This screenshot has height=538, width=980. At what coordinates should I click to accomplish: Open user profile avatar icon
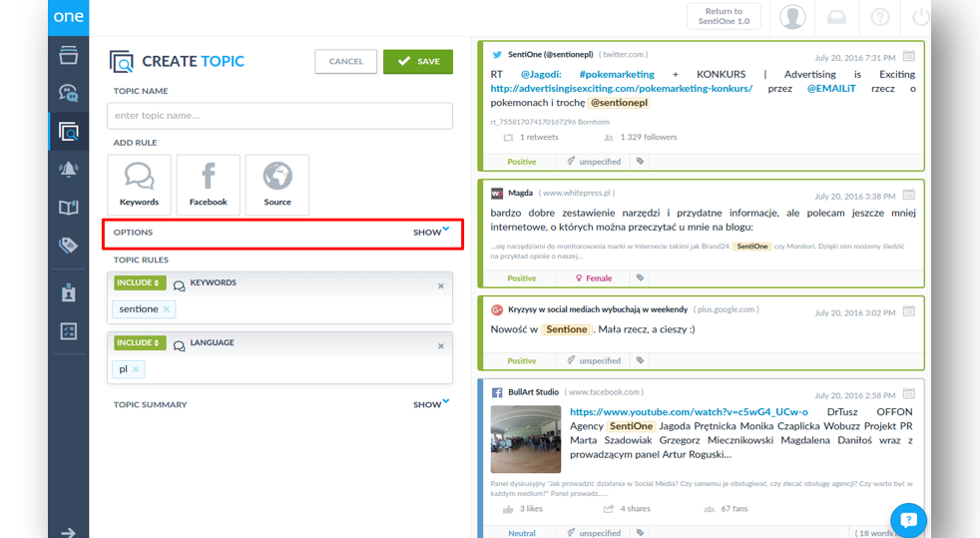pos(792,17)
